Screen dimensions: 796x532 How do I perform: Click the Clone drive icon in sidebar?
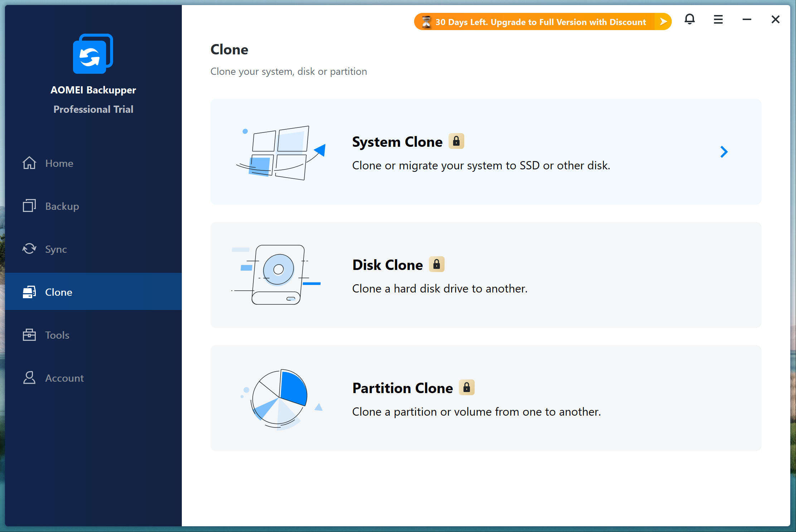coord(29,292)
